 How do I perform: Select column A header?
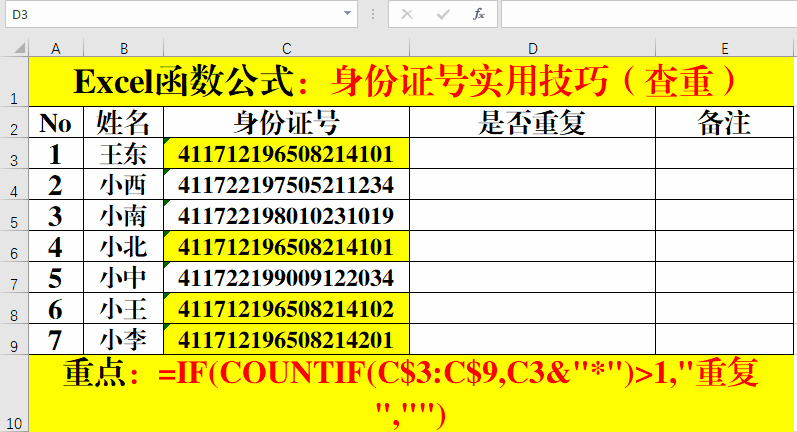(x=56, y=49)
